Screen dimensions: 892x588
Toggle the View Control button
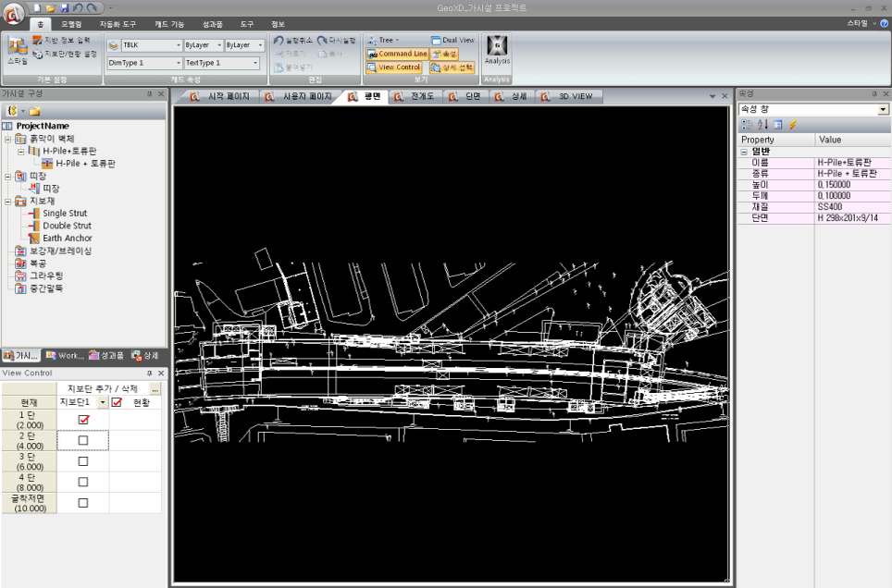394,67
